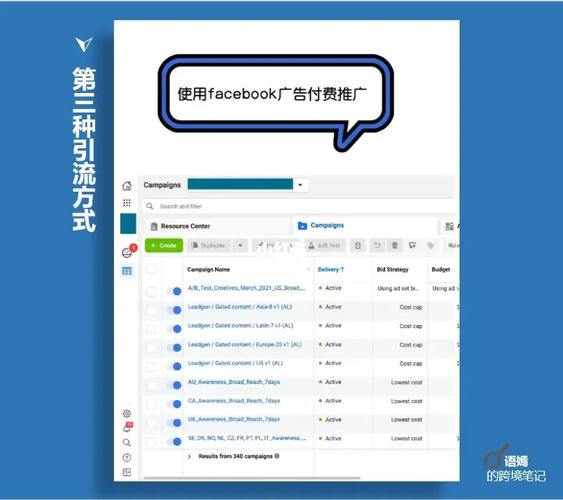Click the copy clipboard toolbar icon
The height and width of the screenshot is (500, 563).
click(x=358, y=246)
